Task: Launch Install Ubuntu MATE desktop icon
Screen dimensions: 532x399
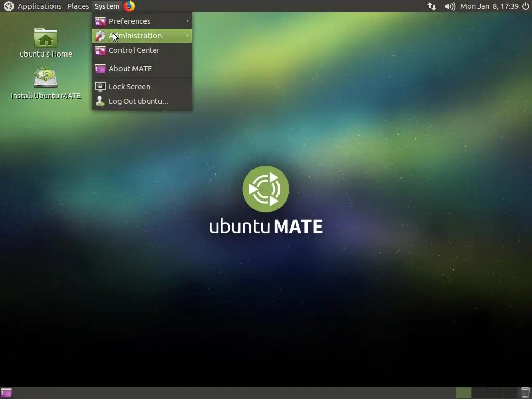Action: pyautogui.click(x=46, y=77)
